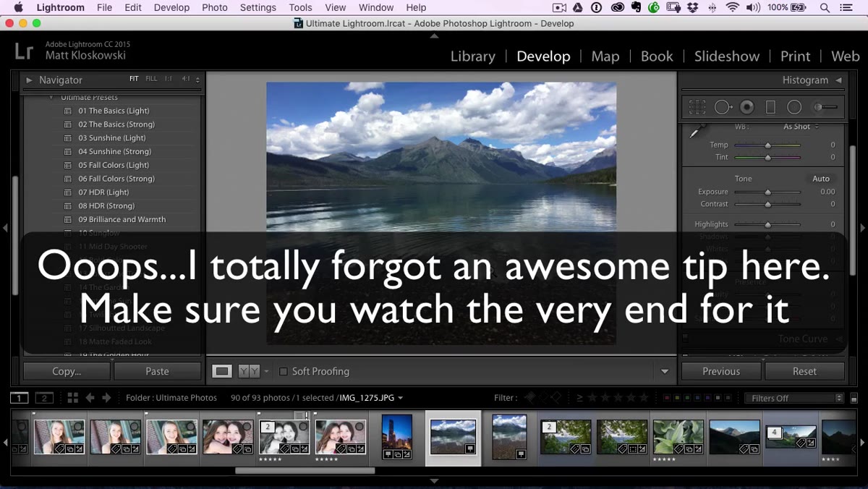The image size is (868, 489).
Task: Apply preset 07 HDR (Light)
Action: pos(103,192)
